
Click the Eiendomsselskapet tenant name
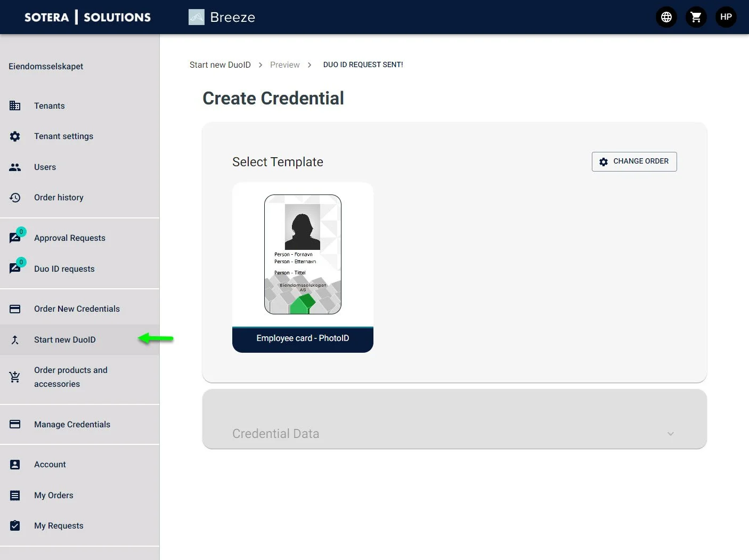(x=46, y=67)
